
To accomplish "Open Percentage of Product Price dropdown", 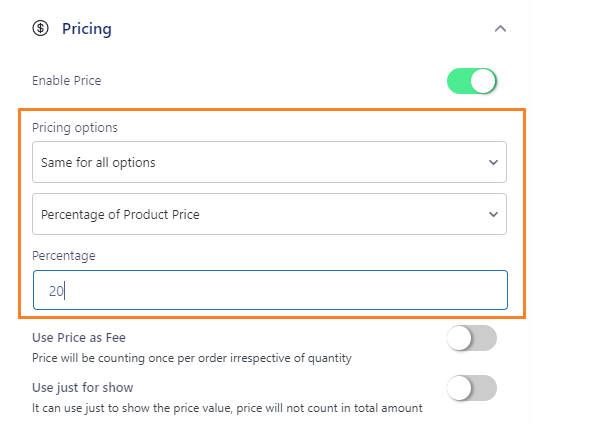I will click(269, 214).
